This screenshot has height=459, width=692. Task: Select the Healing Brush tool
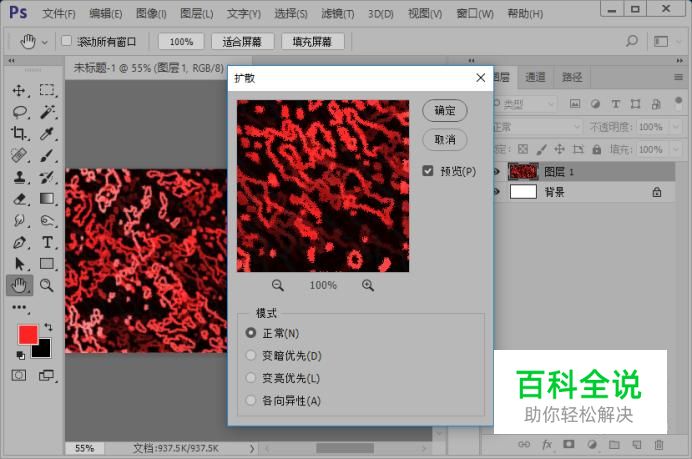tap(19, 155)
